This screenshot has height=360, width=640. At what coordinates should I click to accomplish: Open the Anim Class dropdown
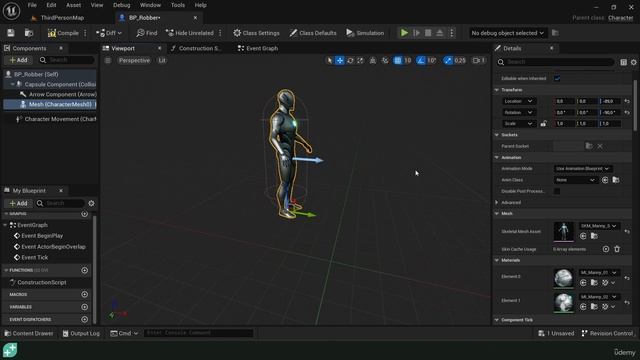[575, 180]
